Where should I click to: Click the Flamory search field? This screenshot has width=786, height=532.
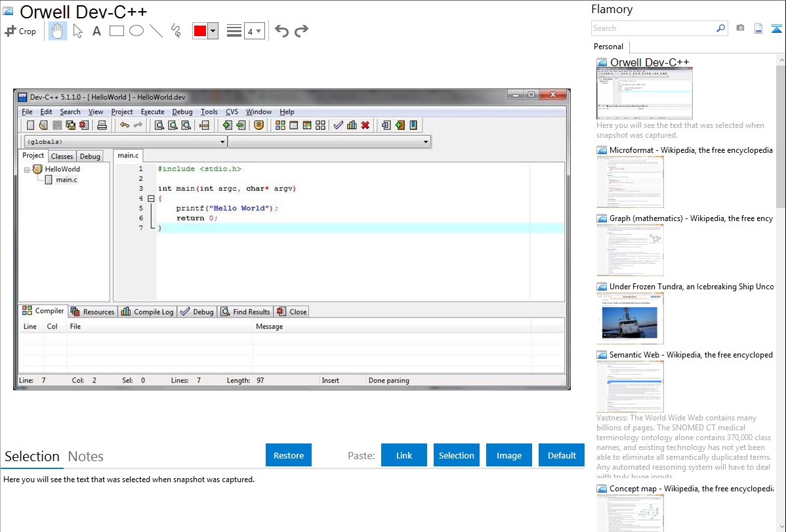tap(653, 28)
